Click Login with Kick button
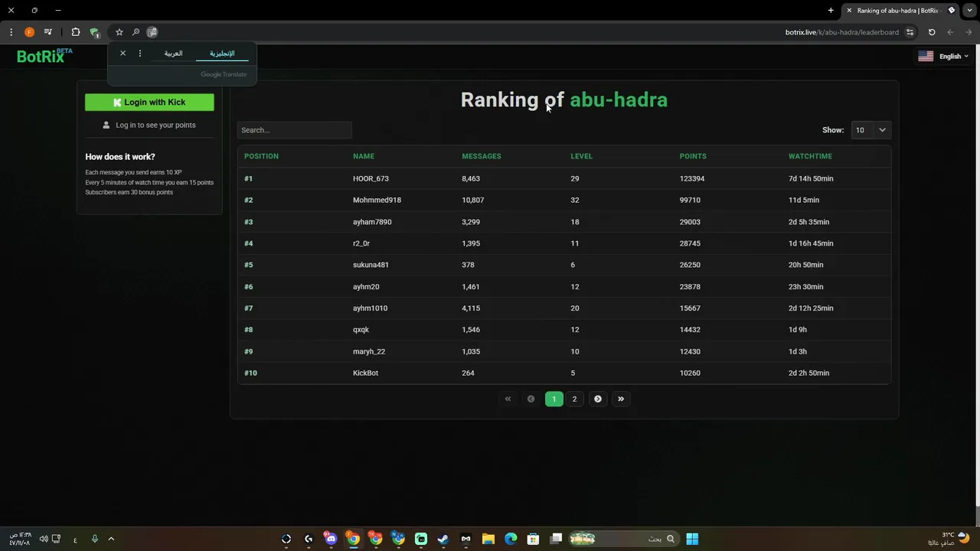This screenshot has height=551, width=980. click(x=149, y=102)
